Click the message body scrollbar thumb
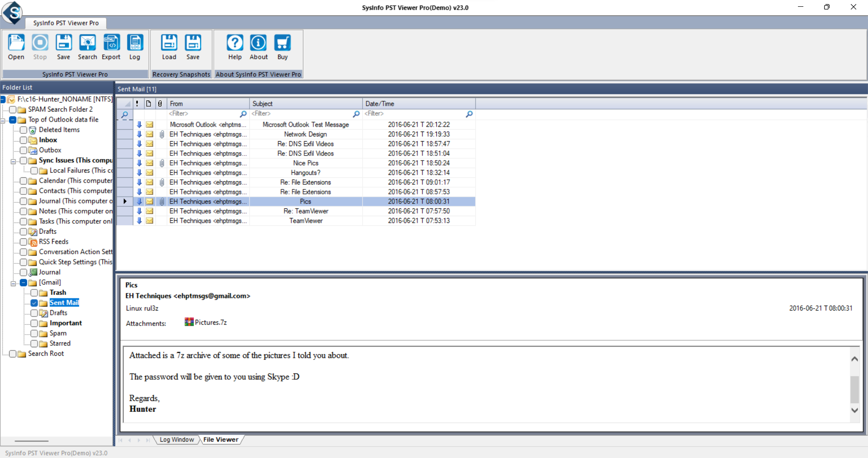Image resolution: width=868 pixels, height=458 pixels. click(x=854, y=389)
